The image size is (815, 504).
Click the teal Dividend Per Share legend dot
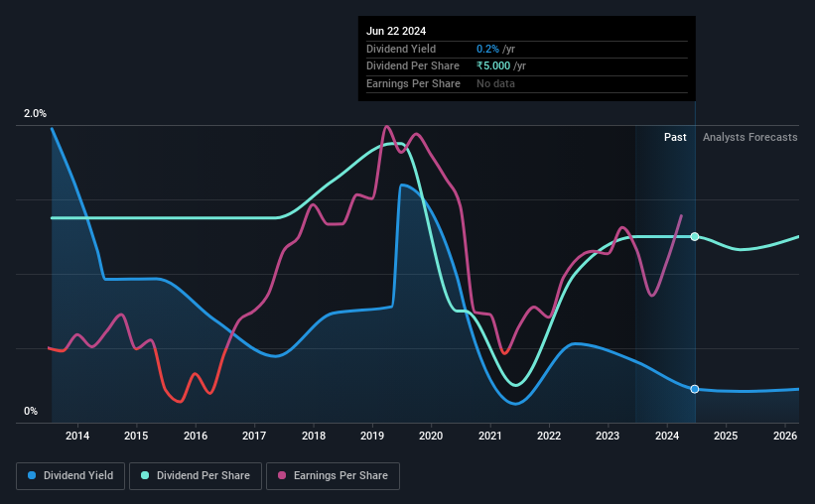coord(145,475)
